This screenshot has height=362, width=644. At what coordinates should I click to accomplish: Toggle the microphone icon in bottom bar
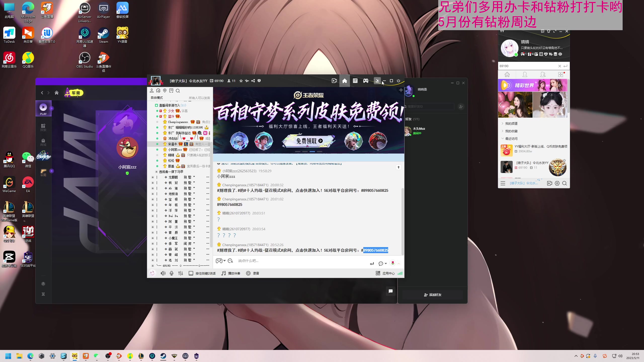tap(172, 273)
